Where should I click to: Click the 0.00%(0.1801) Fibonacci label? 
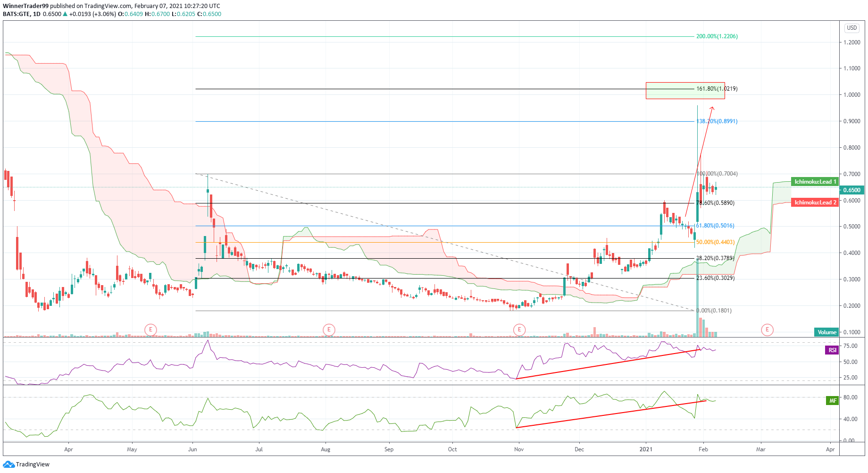coord(714,311)
